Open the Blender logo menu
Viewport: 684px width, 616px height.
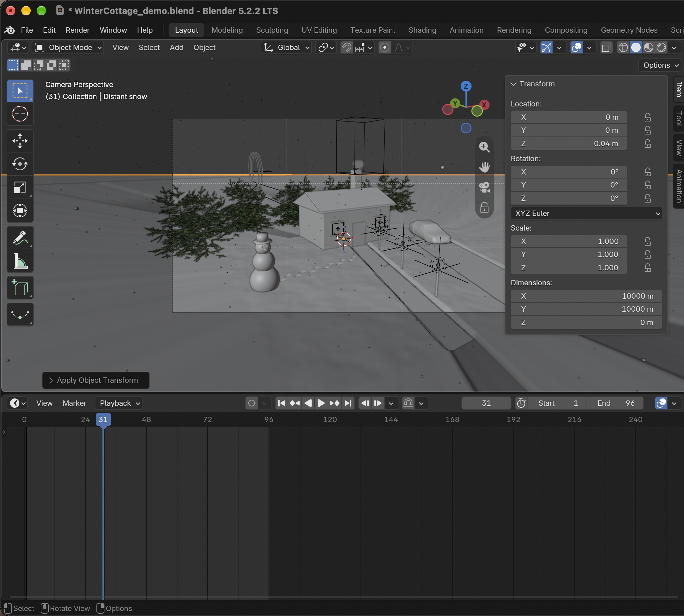pos(9,30)
